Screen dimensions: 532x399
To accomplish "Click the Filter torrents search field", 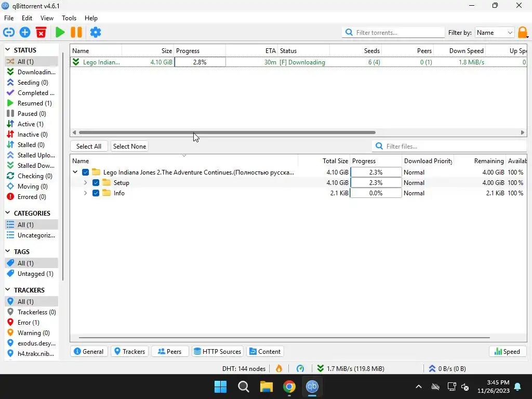I will [394, 33].
